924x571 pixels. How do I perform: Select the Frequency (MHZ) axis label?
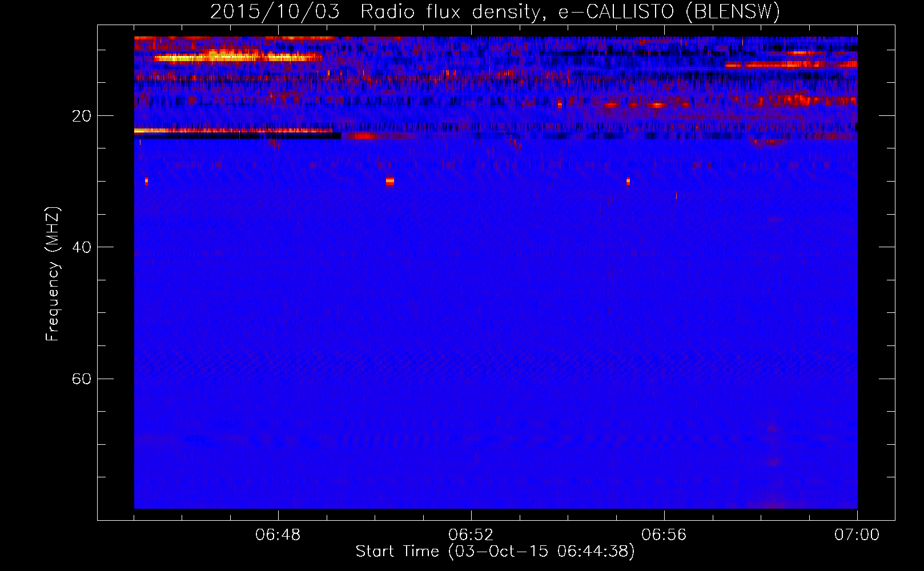[53, 274]
